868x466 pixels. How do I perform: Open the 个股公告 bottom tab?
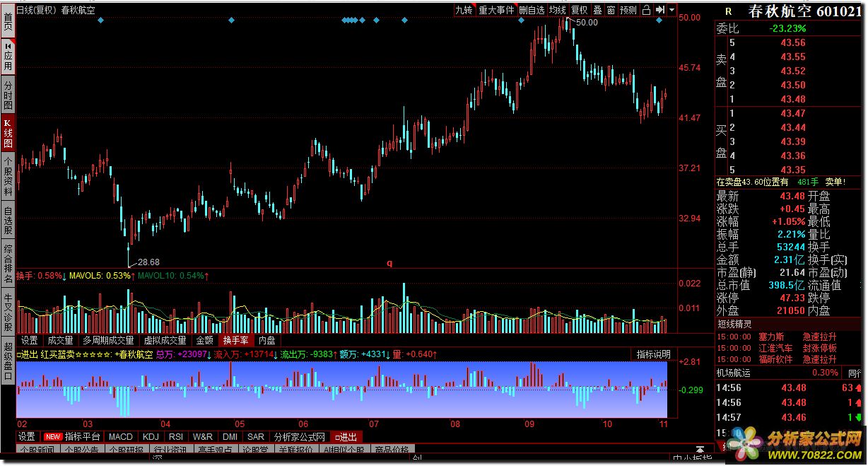[82, 450]
